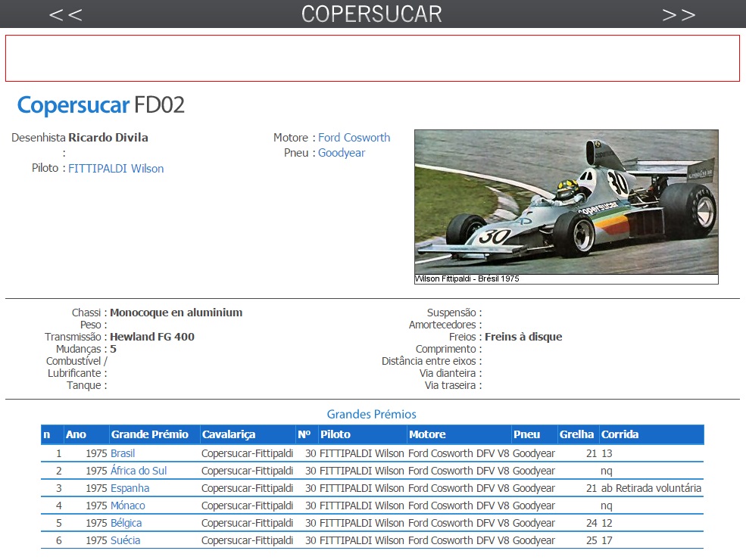Click 'Freins à disque' brakes value
Image resolution: width=746 pixels, height=560 pixels.
tap(523, 337)
